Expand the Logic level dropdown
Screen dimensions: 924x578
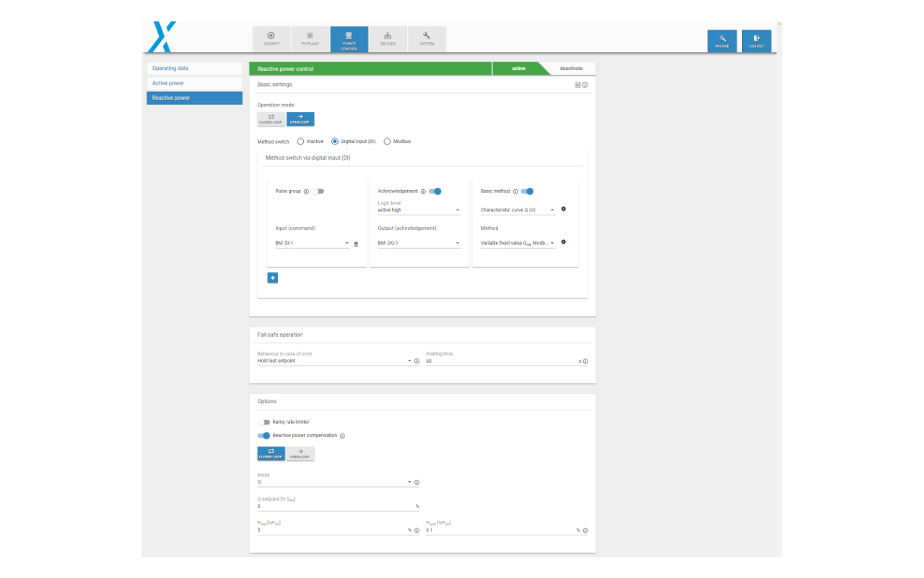(419, 210)
